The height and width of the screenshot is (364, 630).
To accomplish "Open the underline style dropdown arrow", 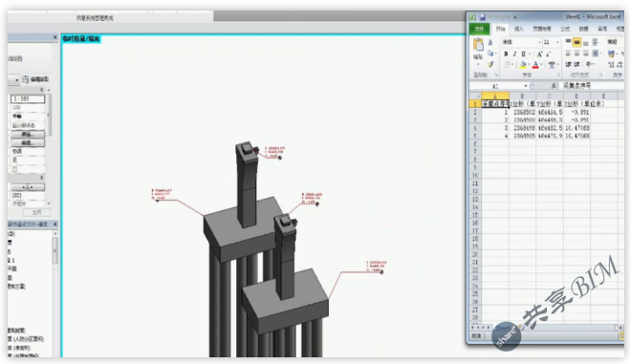I will click(x=530, y=54).
